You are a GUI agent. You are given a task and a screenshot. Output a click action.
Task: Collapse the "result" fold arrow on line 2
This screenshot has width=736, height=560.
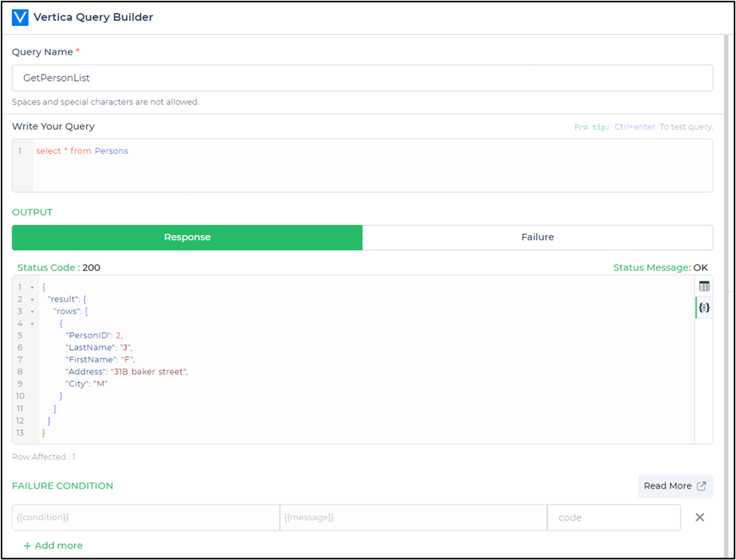(x=33, y=299)
